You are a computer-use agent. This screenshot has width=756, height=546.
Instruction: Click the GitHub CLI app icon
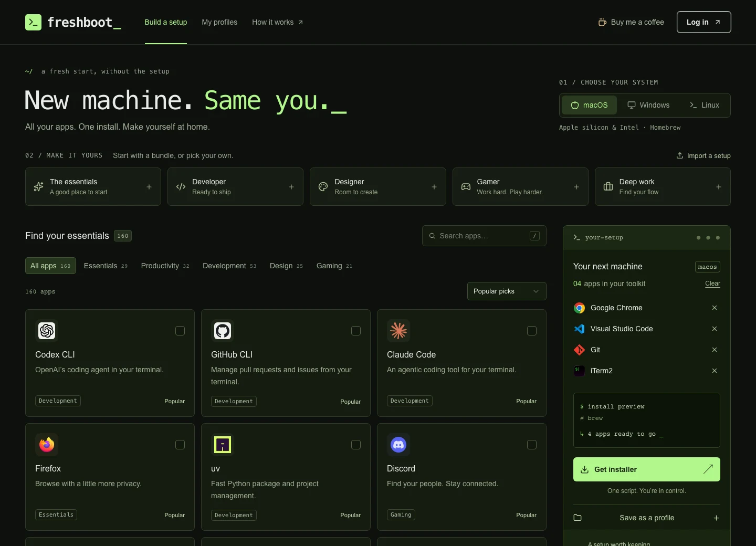click(223, 331)
